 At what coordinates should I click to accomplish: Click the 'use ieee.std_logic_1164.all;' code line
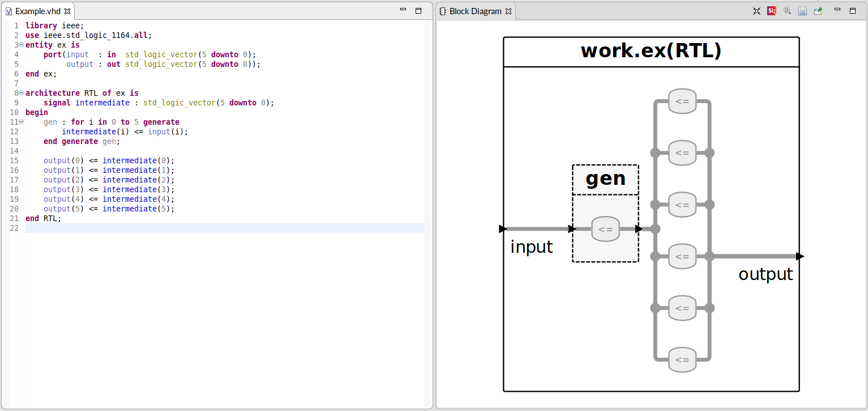coord(89,35)
